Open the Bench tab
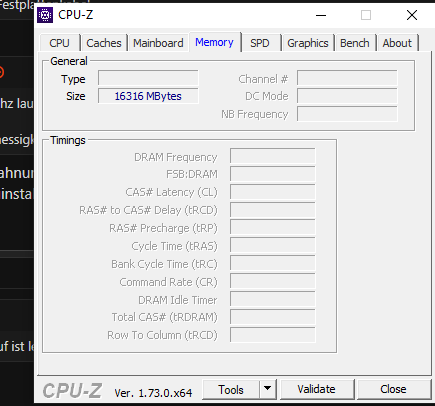This screenshot has width=435, height=406. click(355, 43)
